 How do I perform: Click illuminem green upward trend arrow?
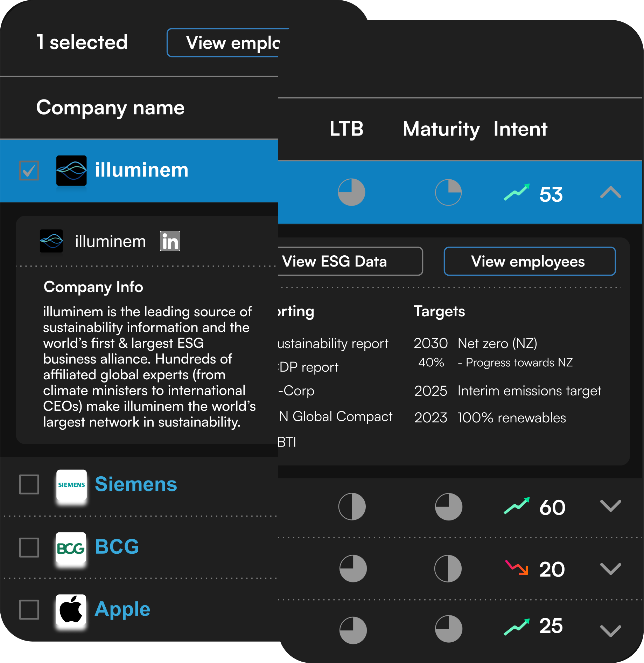click(517, 192)
